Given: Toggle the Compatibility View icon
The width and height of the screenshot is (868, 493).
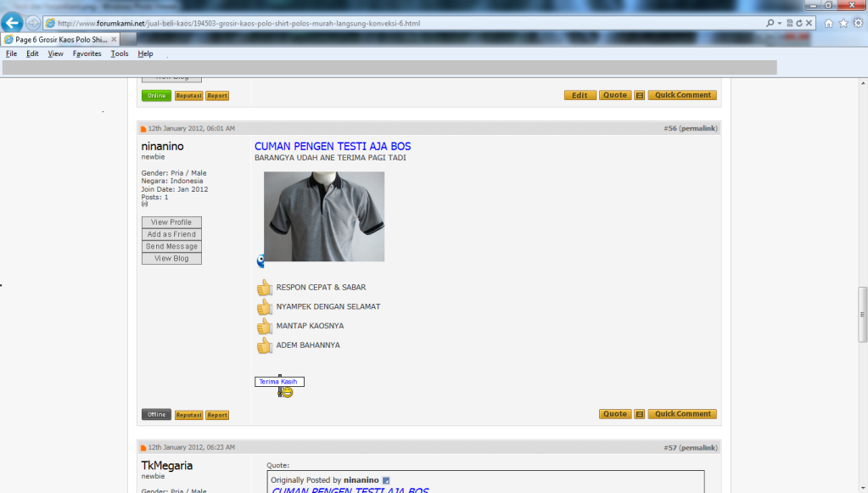Looking at the screenshot, I should (x=790, y=23).
